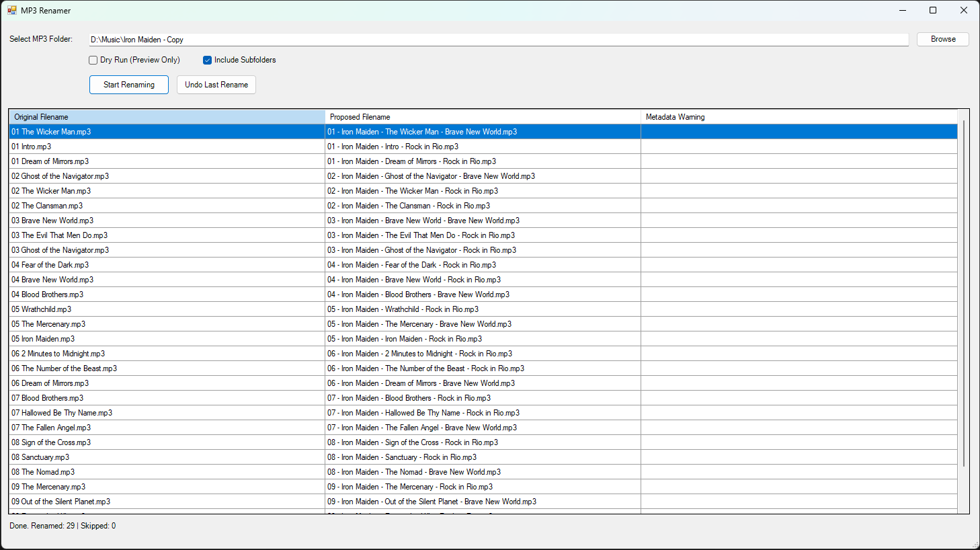Select row '06 Dream of Mirrors.mp3'
The height and width of the screenshot is (550, 980).
tap(483, 383)
